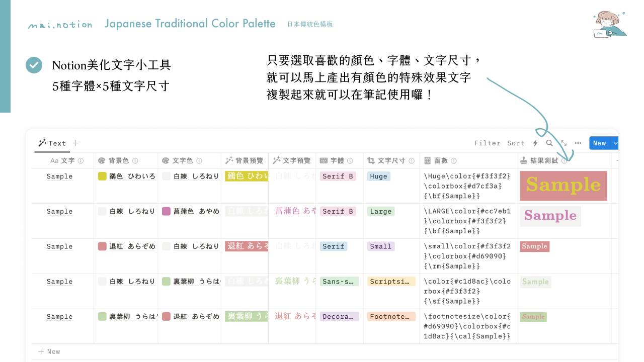Add a row with bottom New

49,352
